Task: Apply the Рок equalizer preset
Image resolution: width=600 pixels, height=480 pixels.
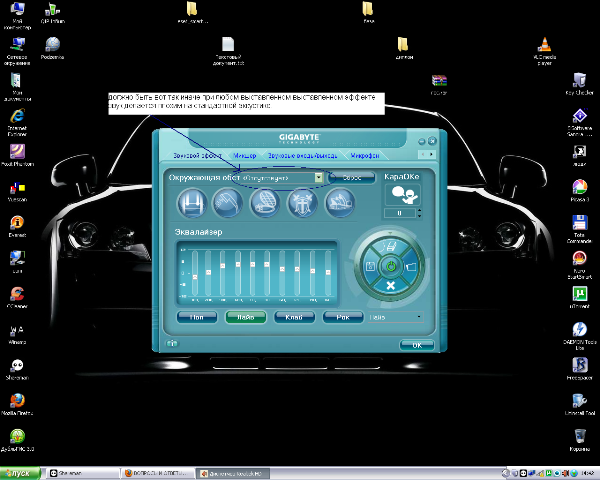Action: [x=343, y=317]
